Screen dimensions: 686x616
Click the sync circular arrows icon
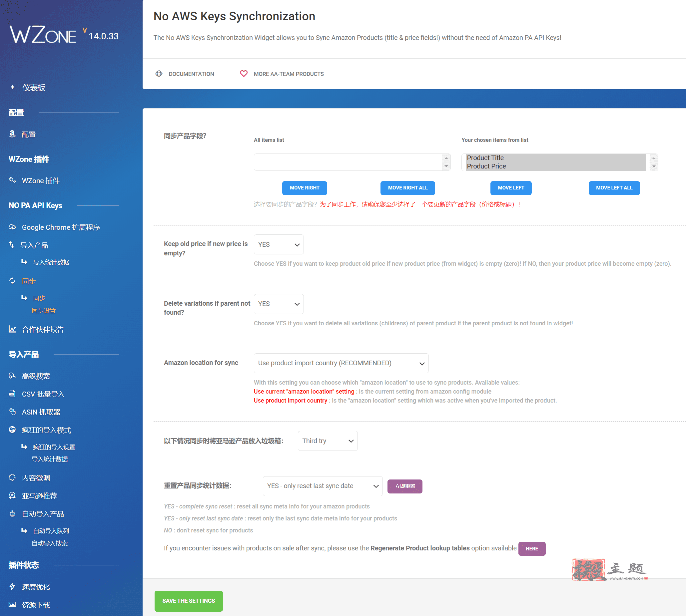[x=12, y=281]
